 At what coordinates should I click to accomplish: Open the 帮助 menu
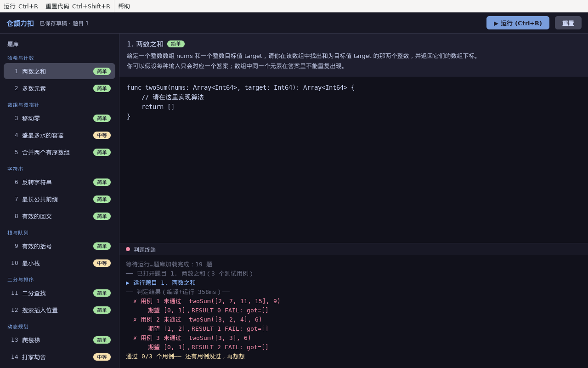pos(124,6)
